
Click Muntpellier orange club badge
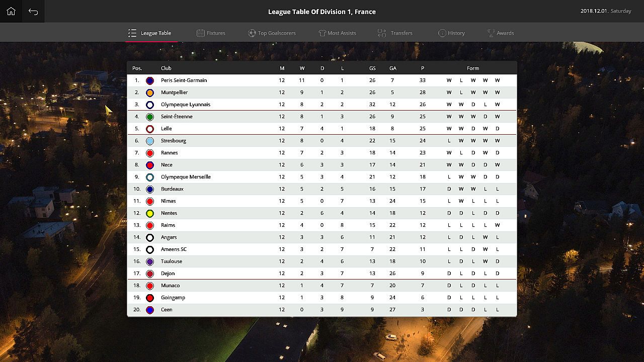[150, 93]
